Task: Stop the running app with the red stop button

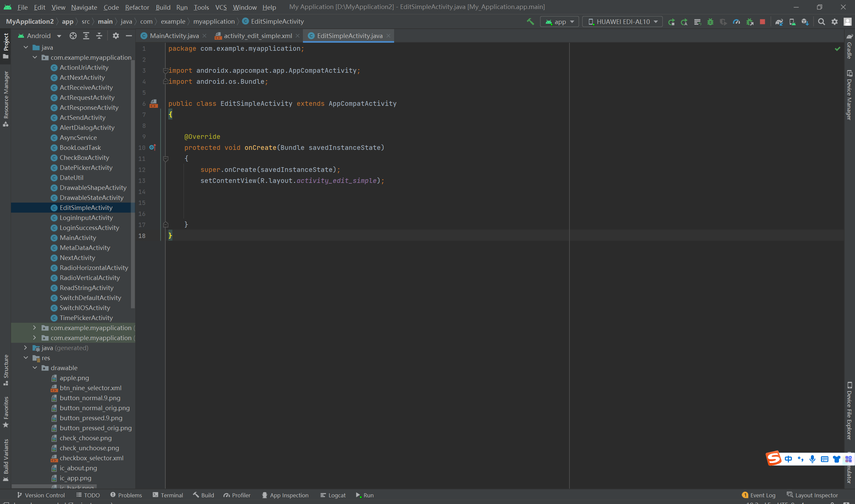Action: 762,22
